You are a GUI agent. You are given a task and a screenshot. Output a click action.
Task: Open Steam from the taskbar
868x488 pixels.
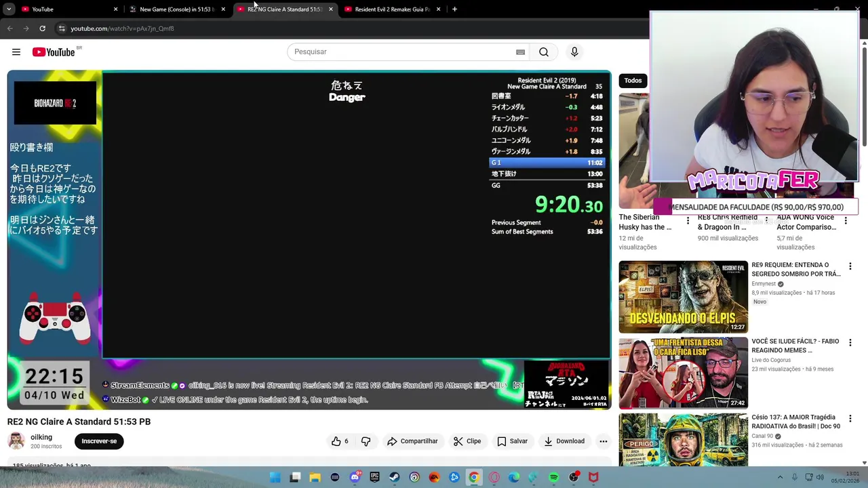coord(394,478)
